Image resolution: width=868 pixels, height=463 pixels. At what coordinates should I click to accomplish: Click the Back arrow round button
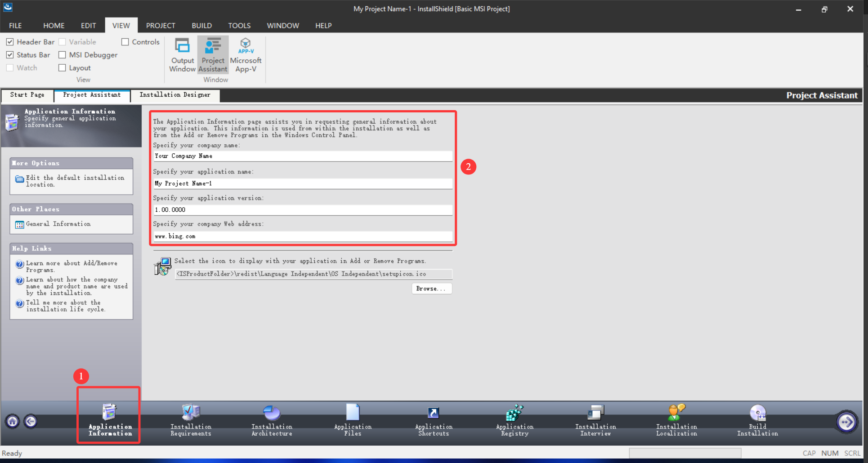[31, 421]
